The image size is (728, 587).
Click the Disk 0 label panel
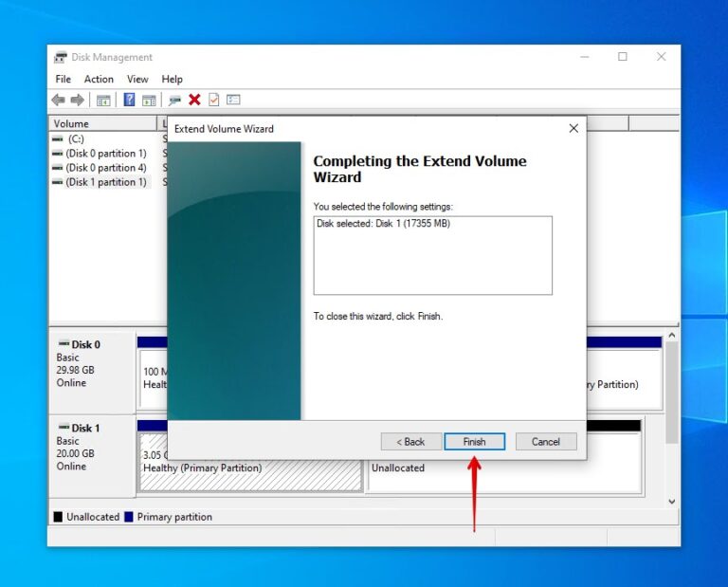pyautogui.click(x=92, y=372)
